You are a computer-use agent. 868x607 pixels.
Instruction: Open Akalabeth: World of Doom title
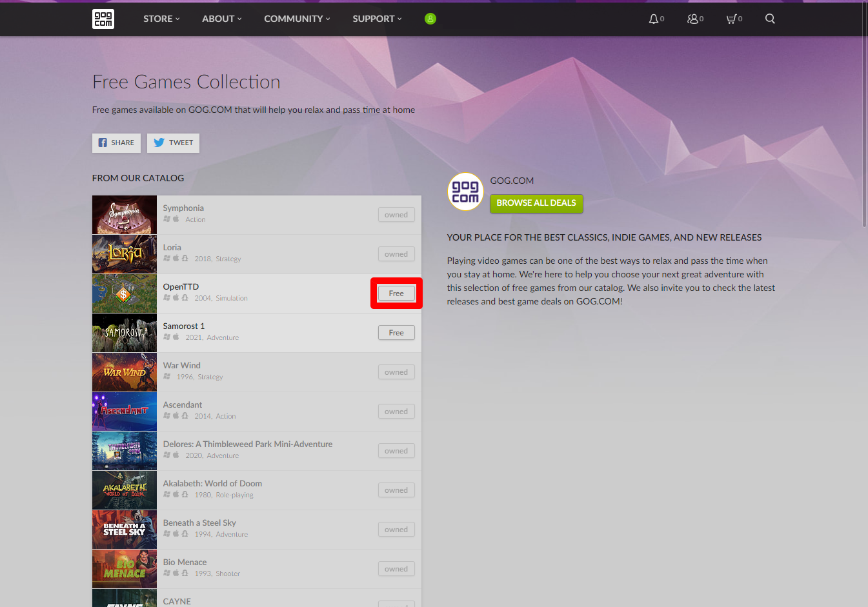pyautogui.click(x=212, y=483)
